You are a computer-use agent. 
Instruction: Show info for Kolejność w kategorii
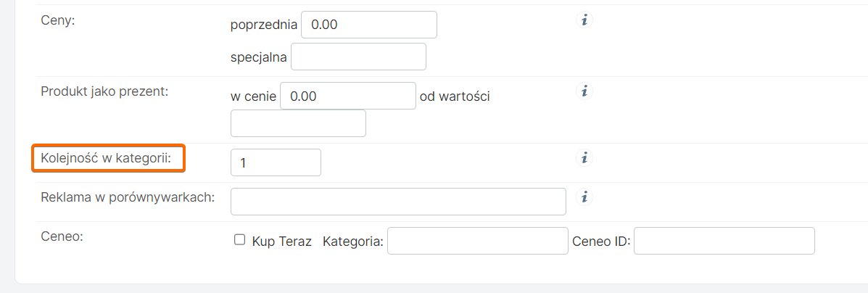pos(584,157)
